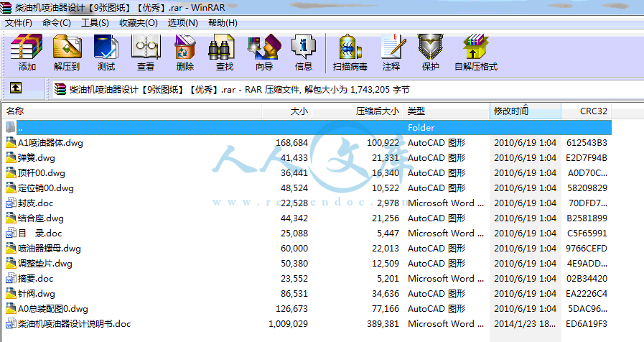Sort by 修改时间 column header
Screen dimensions: 644x342
coord(526,111)
